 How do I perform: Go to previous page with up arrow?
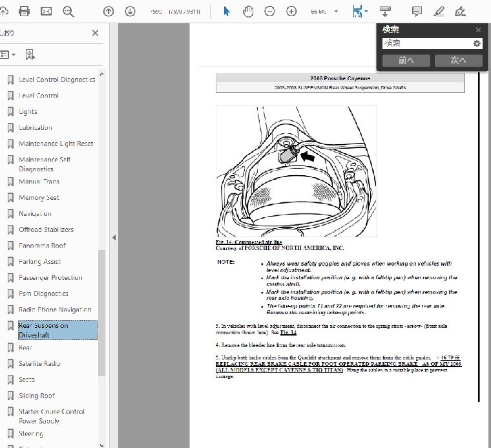109,11
